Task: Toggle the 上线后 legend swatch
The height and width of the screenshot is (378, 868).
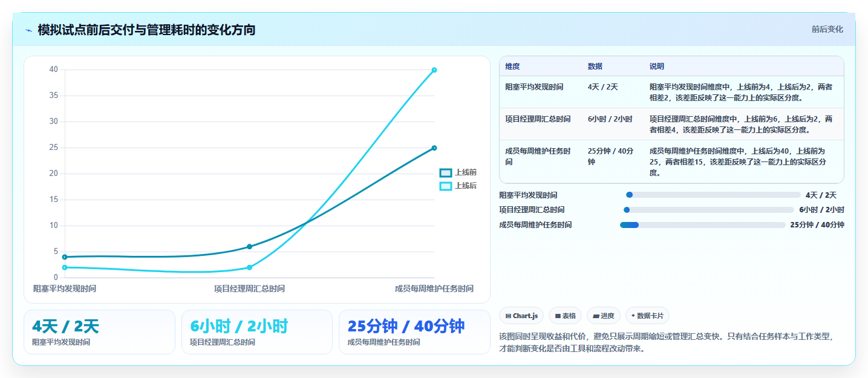Action: tap(446, 186)
